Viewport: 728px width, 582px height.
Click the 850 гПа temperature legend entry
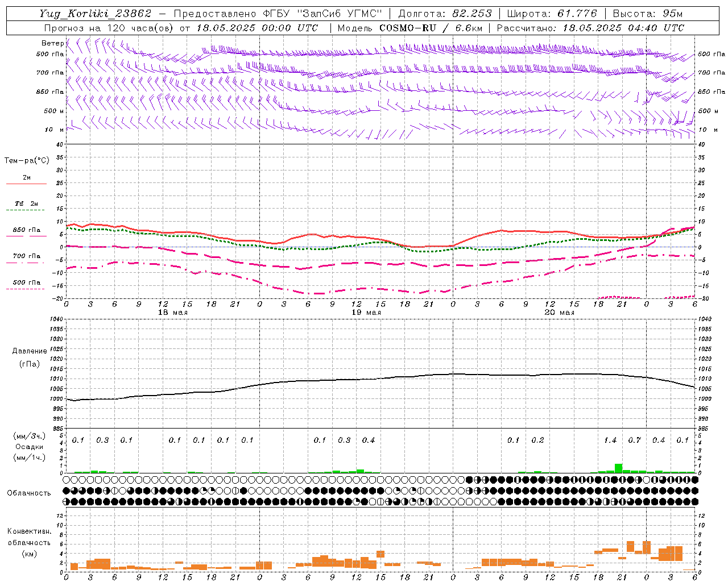coord(27,230)
